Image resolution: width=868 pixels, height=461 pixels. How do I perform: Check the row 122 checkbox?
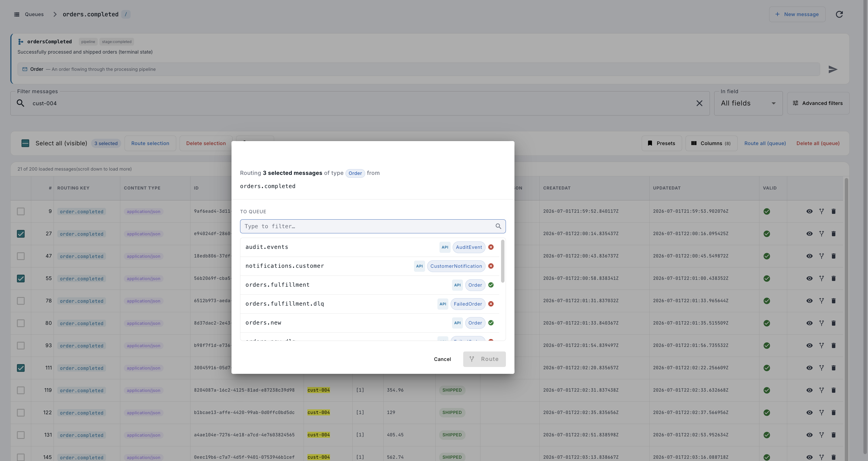click(21, 413)
